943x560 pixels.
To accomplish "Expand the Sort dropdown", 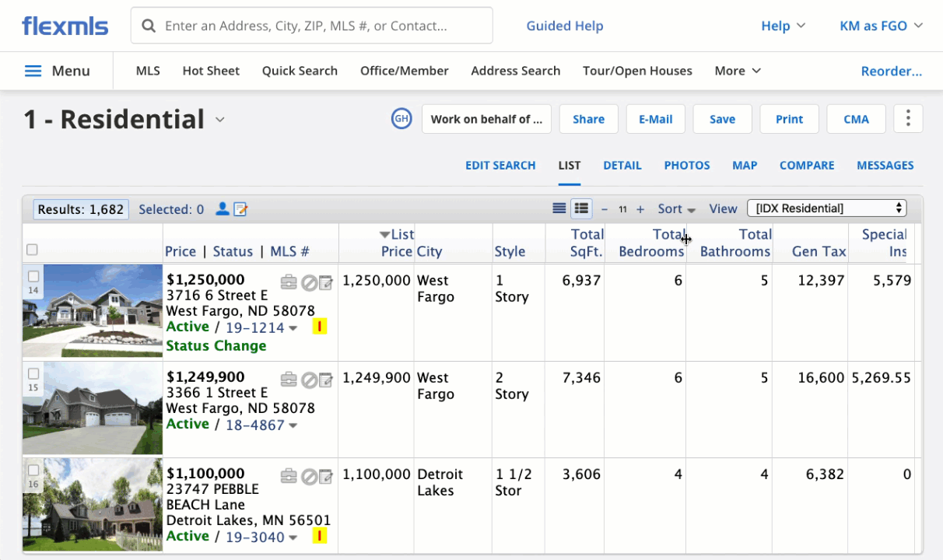I will tap(676, 208).
